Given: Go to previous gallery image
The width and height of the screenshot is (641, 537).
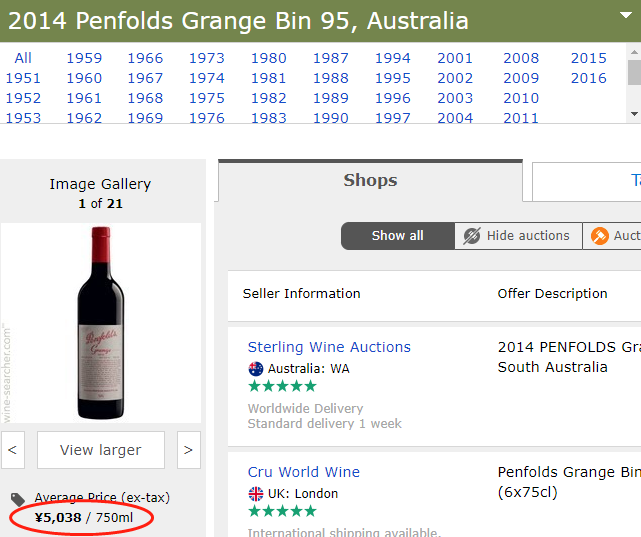Looking at the screenshot, I should 13,450.
